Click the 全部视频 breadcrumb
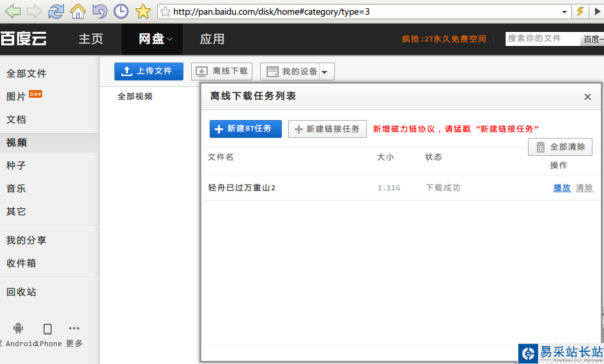 pos(135,96)
